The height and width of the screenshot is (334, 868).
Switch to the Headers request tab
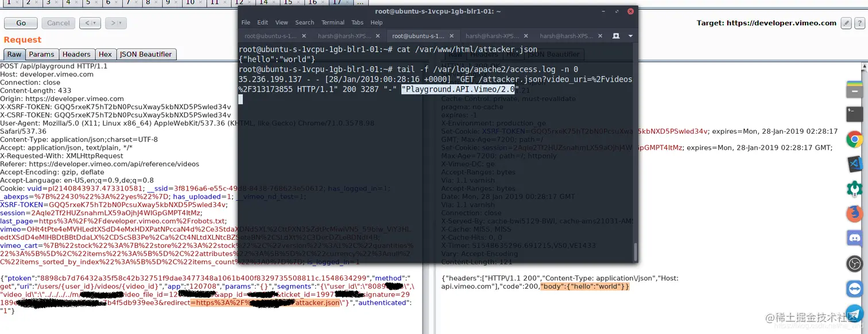(x=76, y=54)
